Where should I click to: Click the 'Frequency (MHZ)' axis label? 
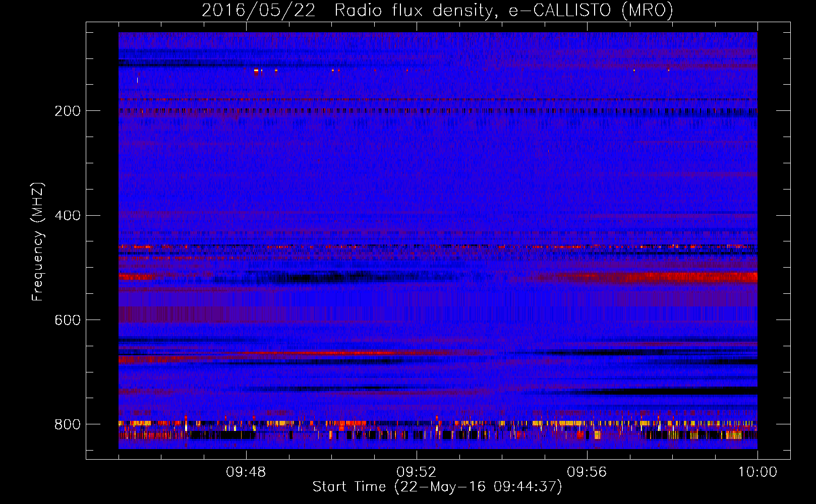(38, 242)
